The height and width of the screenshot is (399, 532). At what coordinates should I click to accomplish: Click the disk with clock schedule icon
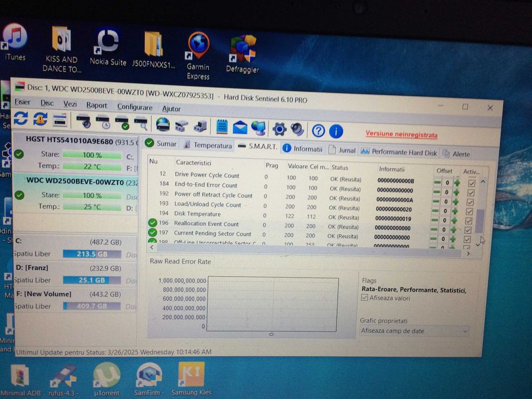point(103,122)
